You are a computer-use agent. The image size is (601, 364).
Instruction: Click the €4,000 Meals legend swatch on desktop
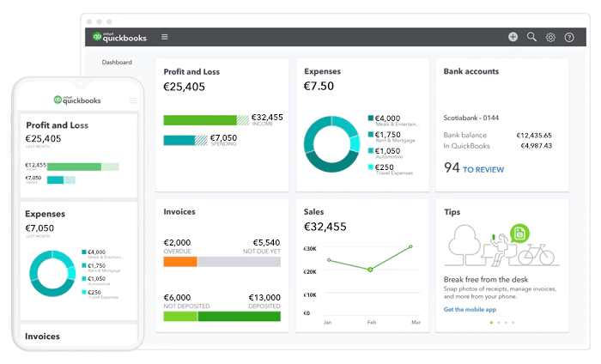coord(371,118)
